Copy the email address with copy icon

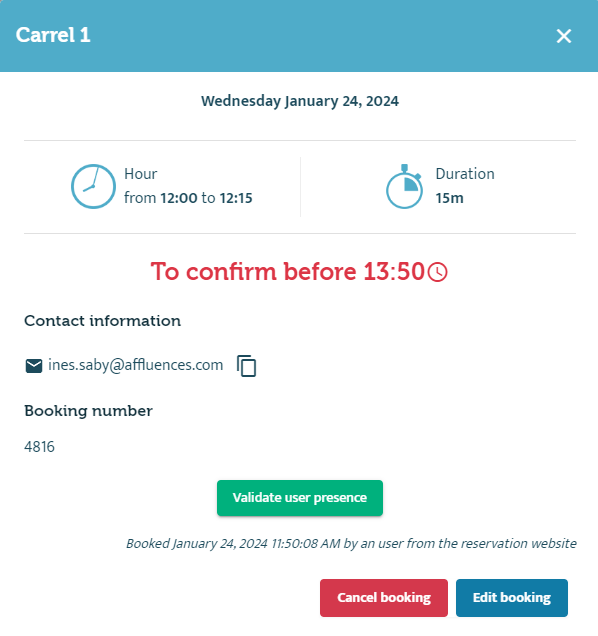[247, 366]
